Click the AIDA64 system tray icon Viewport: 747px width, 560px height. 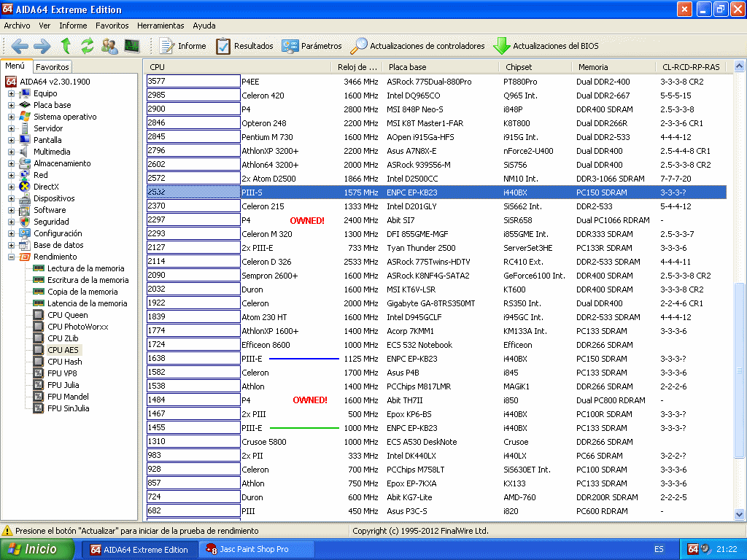(693, 550)
